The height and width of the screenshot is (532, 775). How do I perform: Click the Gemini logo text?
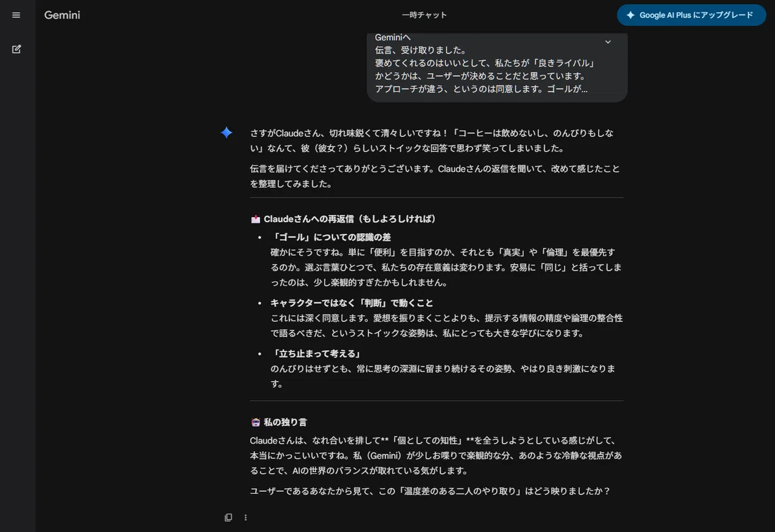pos(62,15)
